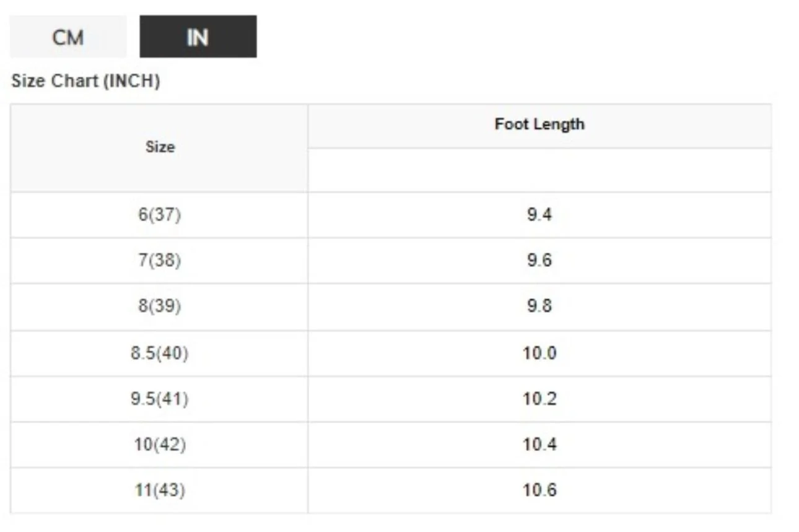The width and height of the screenshot is (799, 532).
Task: Click the 10.6 foot length value
Action: (x=539, y=490)
